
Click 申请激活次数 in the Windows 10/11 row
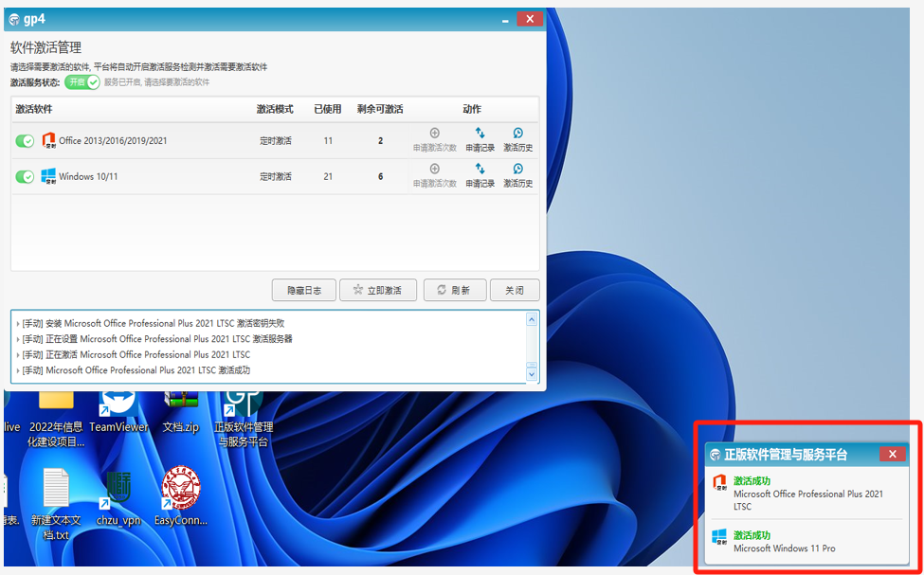(435, 176)
